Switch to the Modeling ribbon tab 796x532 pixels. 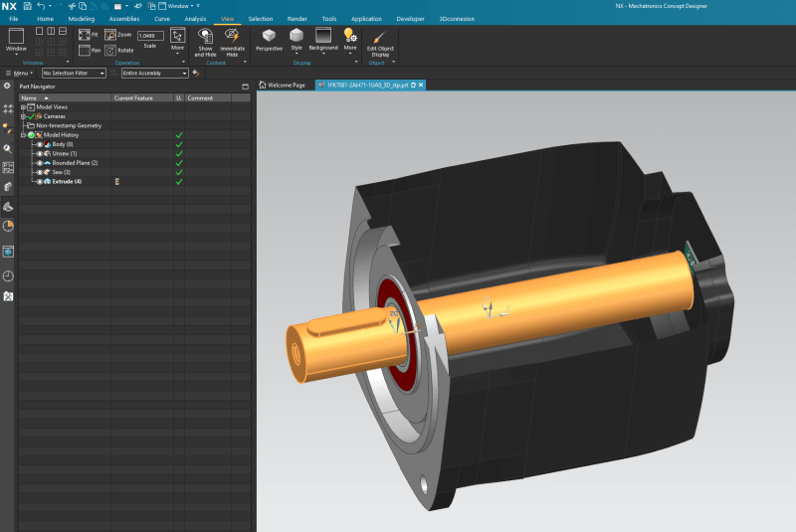pyautogui.click(x=82, y=19)
